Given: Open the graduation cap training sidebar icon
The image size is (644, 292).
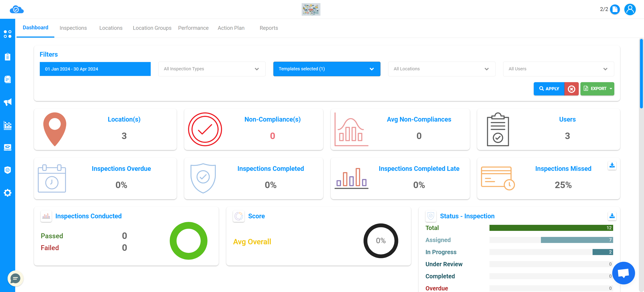Looking at the screenshot, I should pos(8,147).
